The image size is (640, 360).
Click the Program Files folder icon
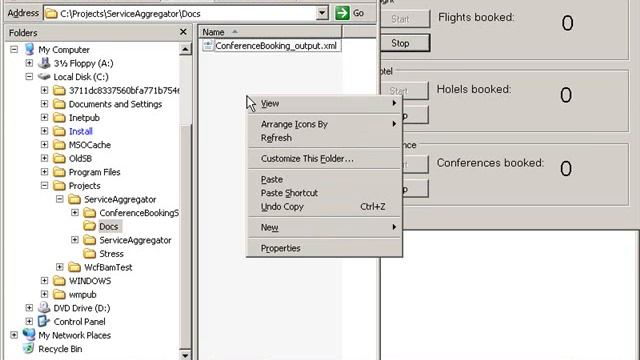coord(59,172)
